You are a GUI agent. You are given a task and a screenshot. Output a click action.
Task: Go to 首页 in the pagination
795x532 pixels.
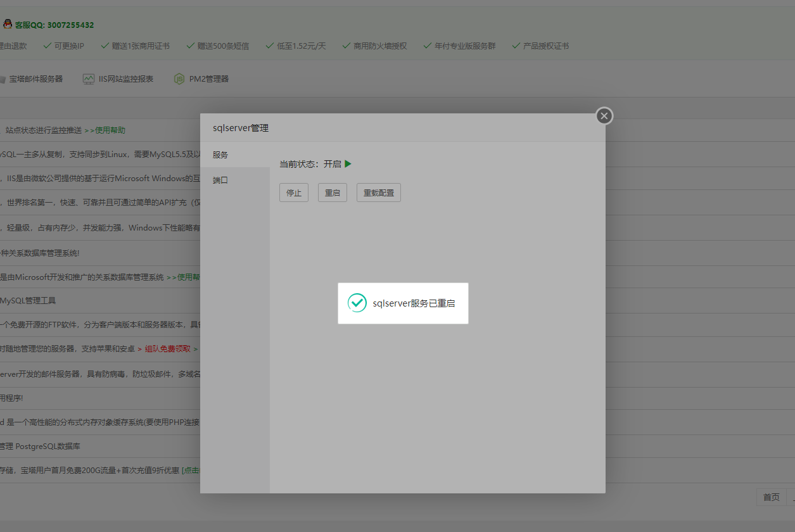(772, 497)
